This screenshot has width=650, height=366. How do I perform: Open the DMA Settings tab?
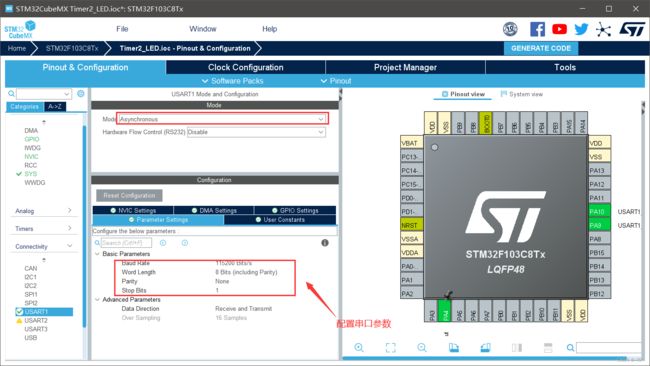click(214, 210)
